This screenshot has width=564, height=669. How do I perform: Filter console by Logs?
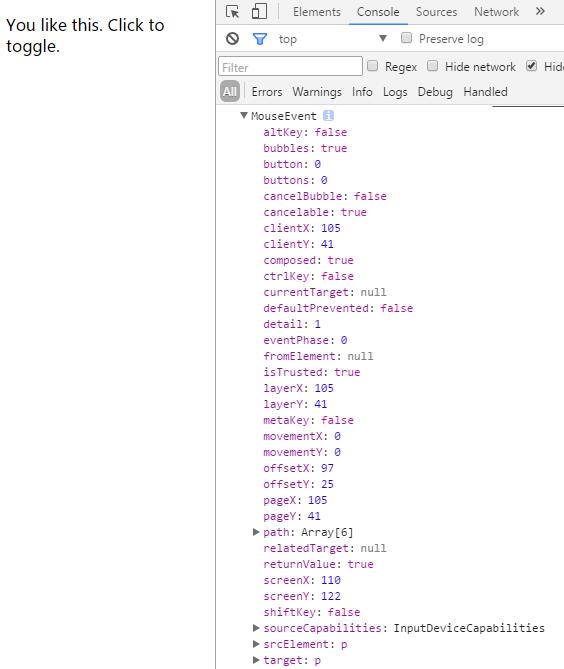pyautogui.click(x=395, y=92)
